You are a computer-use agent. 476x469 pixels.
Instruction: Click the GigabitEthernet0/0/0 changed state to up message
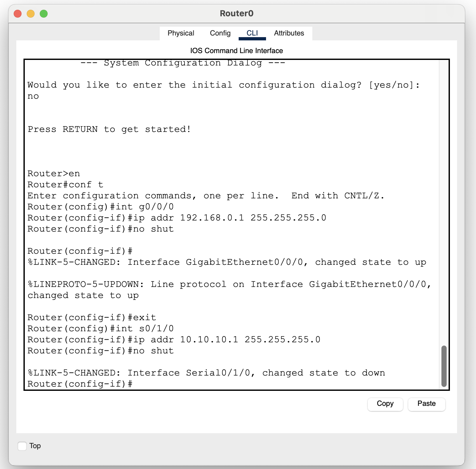coord(227,262)
